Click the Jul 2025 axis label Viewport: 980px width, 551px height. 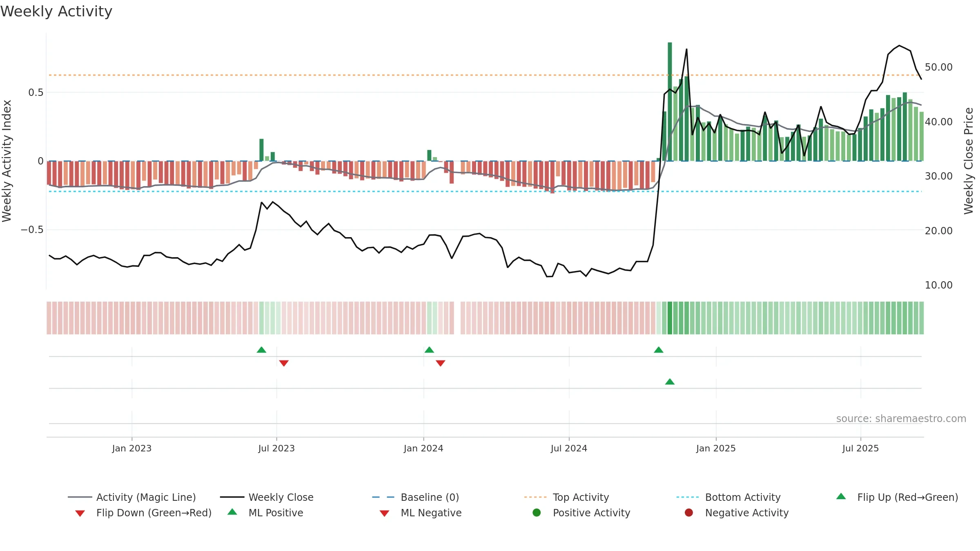coord(860,448)
